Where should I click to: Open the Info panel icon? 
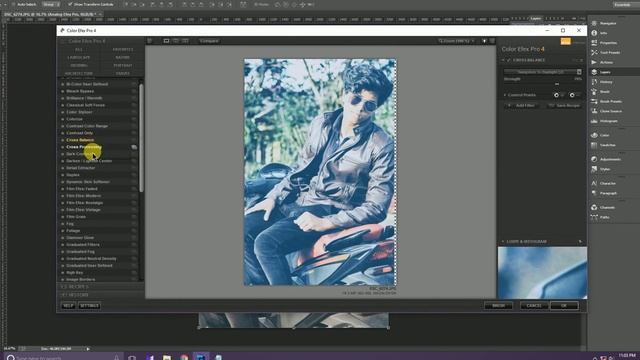[594, 33]
